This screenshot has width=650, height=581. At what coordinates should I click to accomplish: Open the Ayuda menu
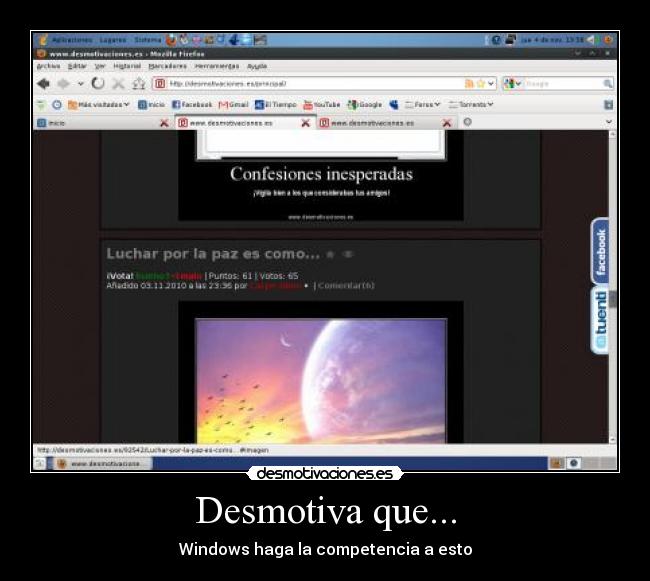point(257,66)
